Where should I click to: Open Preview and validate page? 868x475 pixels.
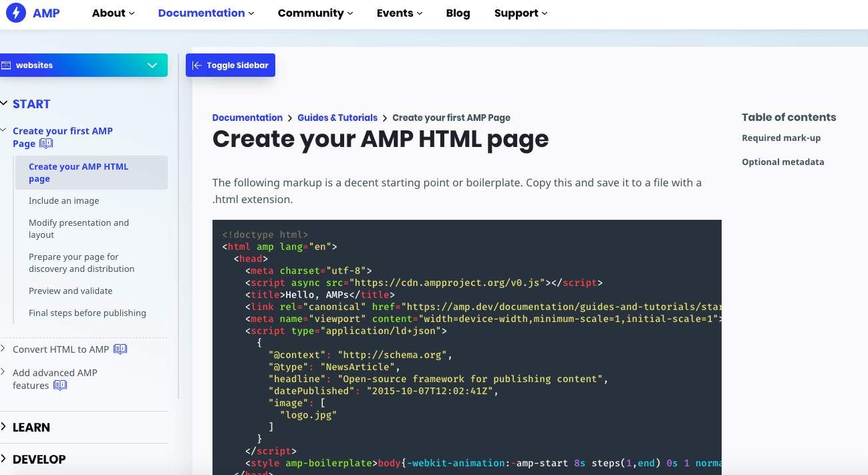(71, 291)
